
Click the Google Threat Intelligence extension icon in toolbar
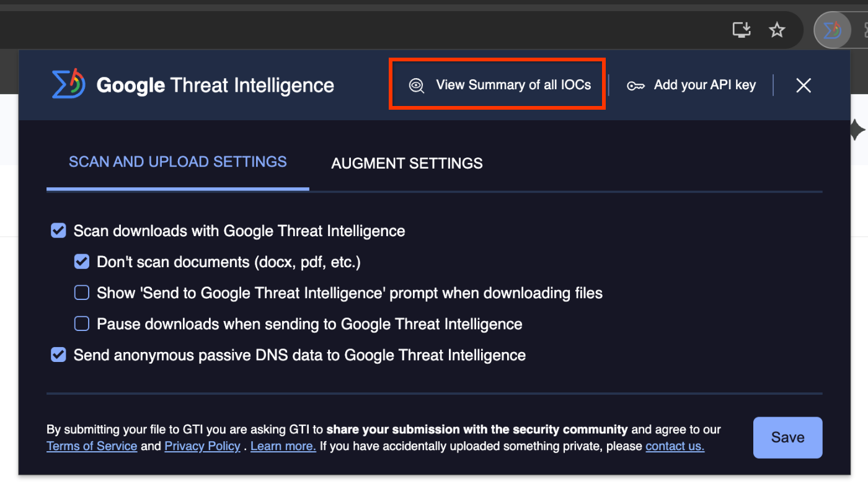[831, 30]
